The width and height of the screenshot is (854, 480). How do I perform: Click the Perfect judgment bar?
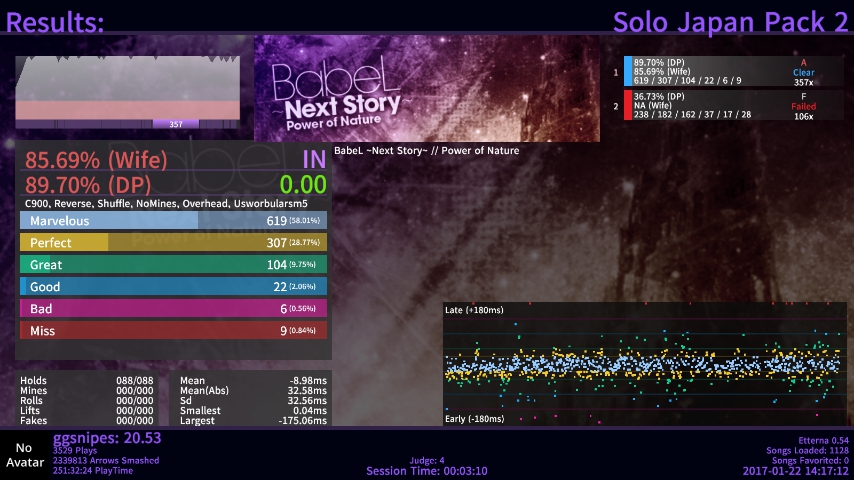(x=173, y=243)
